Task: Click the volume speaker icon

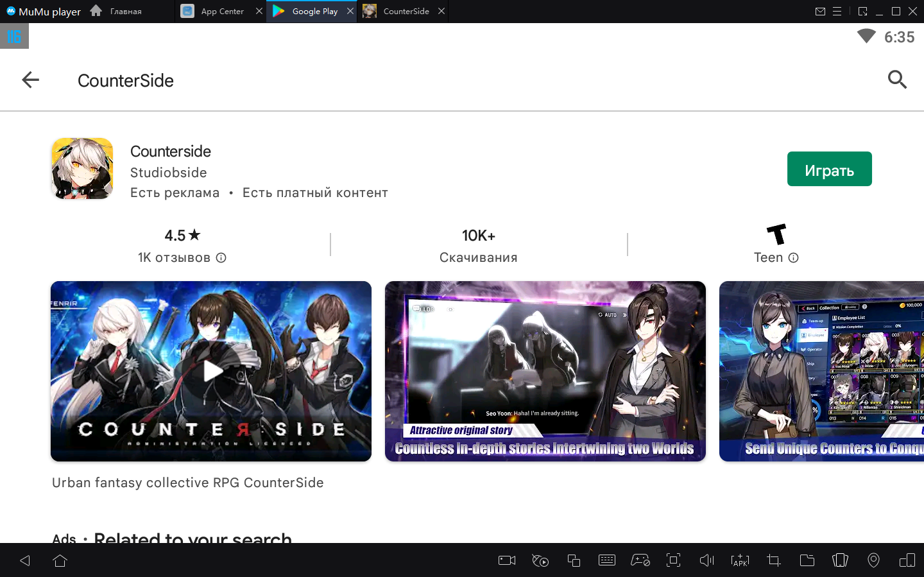Action: 706,560
